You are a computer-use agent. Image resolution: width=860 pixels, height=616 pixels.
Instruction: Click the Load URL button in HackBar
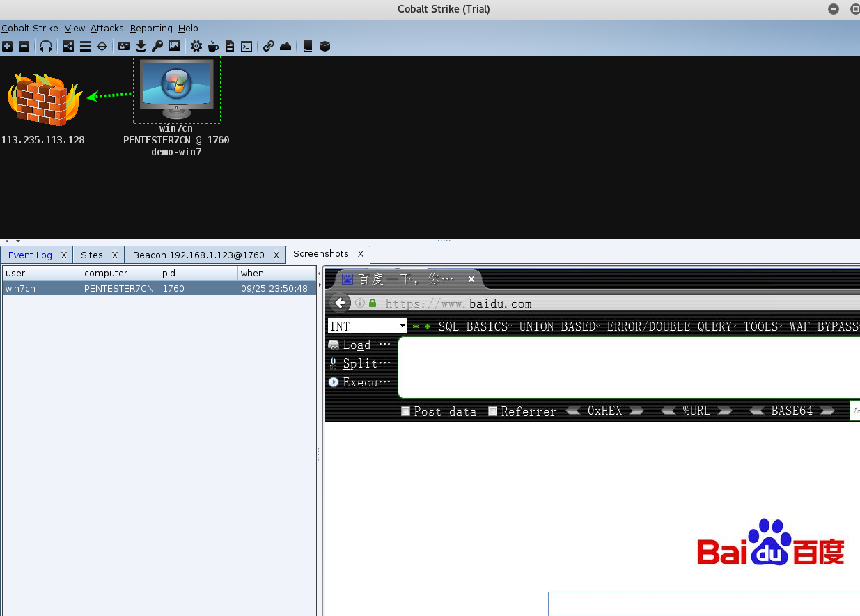[x=359, y=345]
